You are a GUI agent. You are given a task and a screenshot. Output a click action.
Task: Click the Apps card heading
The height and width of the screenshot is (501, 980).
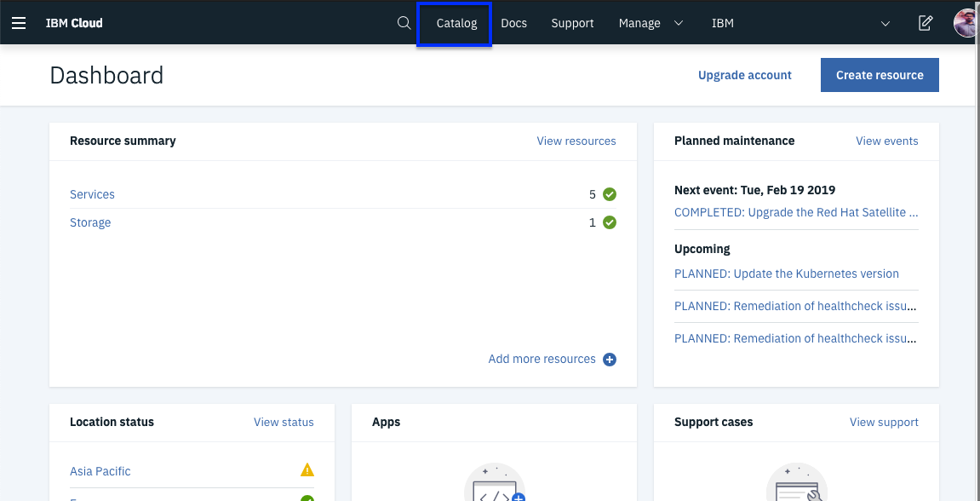[x=386, y=423]
